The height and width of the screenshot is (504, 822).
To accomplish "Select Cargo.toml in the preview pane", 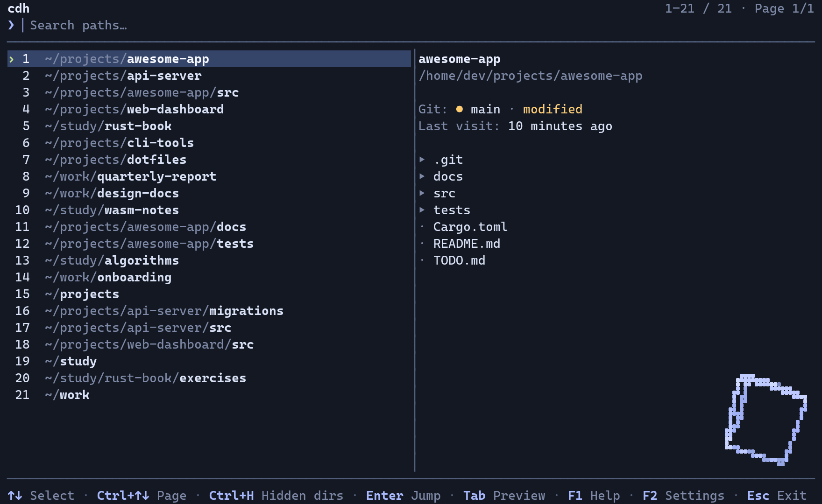I will [x=463, y=227].
